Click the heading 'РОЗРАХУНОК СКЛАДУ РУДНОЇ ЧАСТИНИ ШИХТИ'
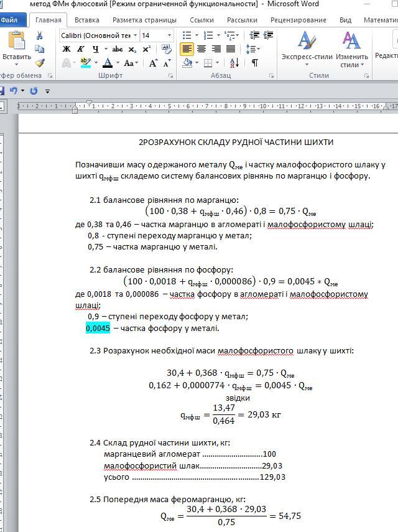Image resolution: width=398 pixels, height=532 pixels. 238,142
